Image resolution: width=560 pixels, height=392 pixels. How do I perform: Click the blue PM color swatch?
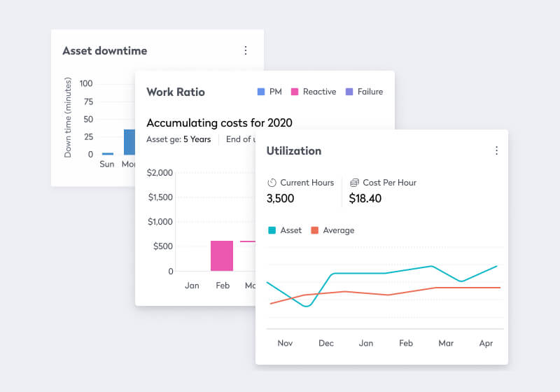point(261,92)
